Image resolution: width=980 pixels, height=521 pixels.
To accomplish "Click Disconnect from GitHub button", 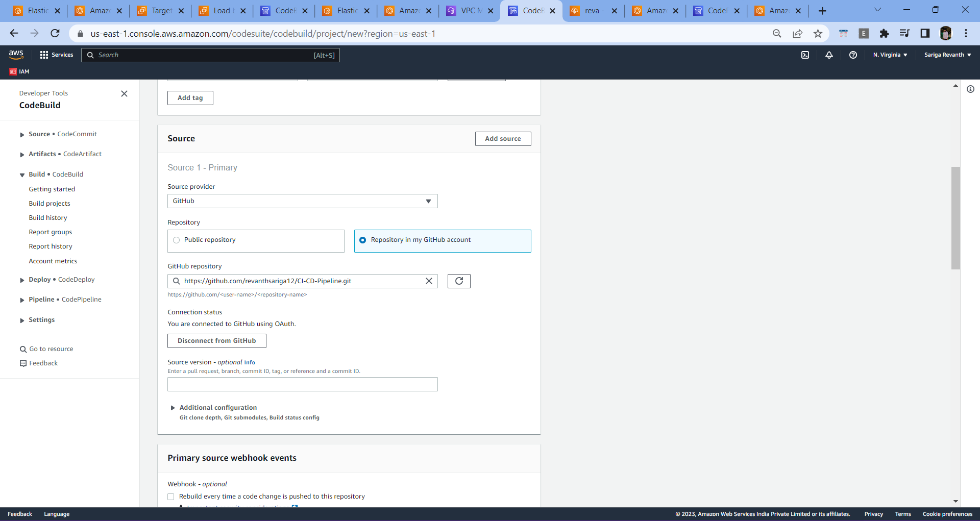I will [x=217, y=341].
